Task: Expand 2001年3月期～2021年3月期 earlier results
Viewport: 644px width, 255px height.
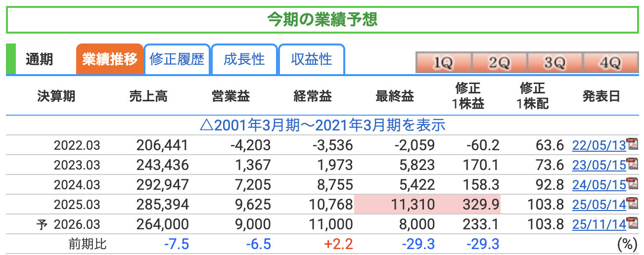Action: point(322,125)
